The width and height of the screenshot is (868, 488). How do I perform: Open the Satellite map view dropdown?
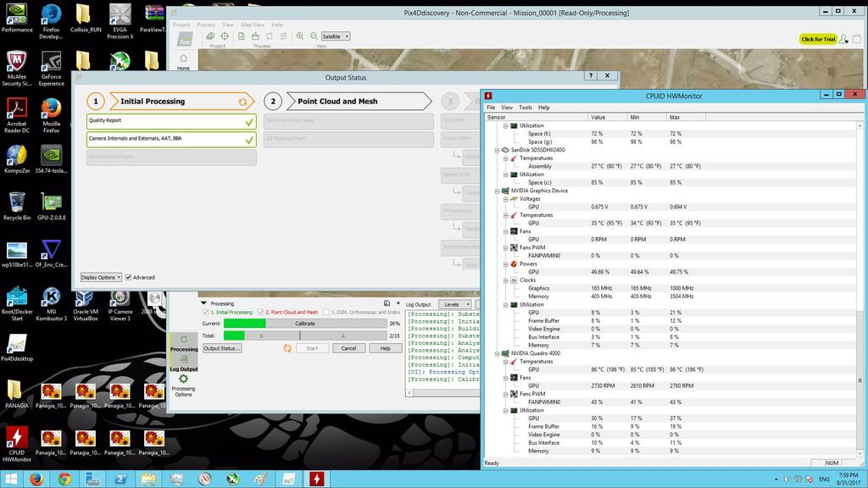(336, 36)
